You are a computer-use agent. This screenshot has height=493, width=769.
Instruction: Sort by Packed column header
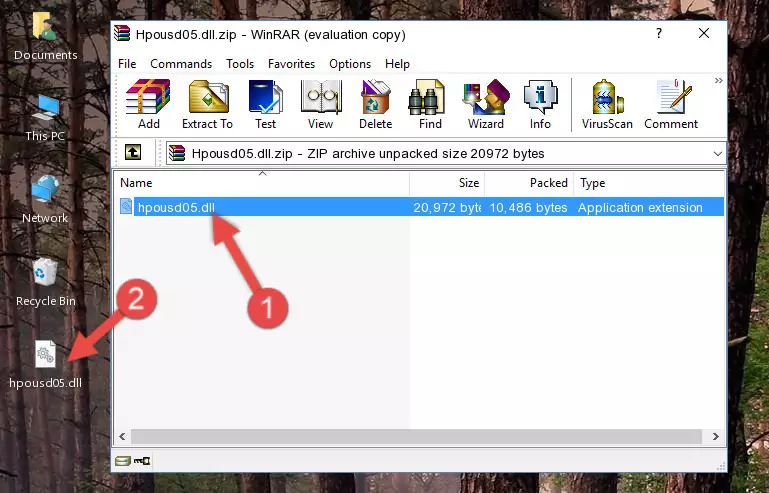tap(529, 183)
